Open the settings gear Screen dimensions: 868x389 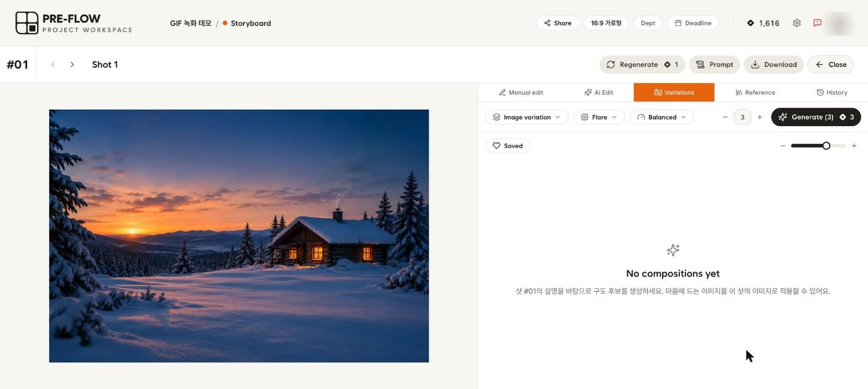[797, 23]
